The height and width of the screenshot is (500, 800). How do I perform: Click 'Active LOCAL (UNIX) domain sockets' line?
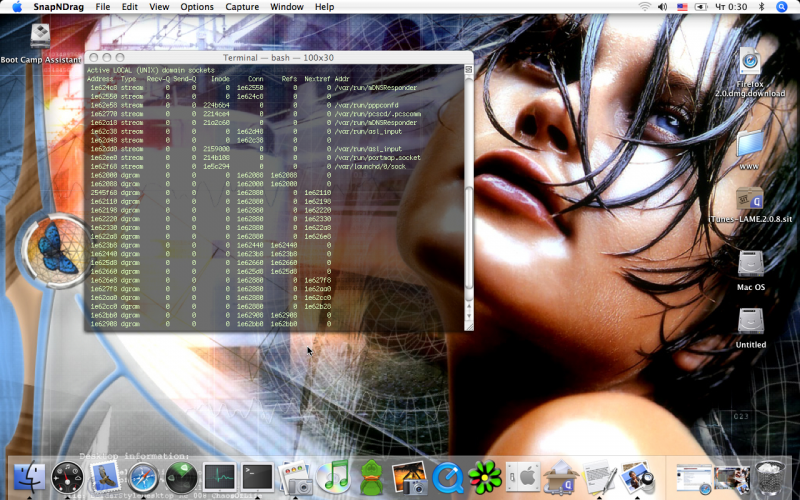[151, 70]
